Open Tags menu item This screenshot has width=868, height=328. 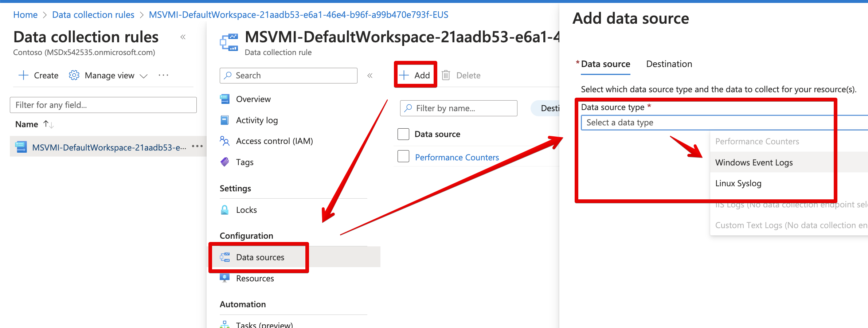(245, 162)
